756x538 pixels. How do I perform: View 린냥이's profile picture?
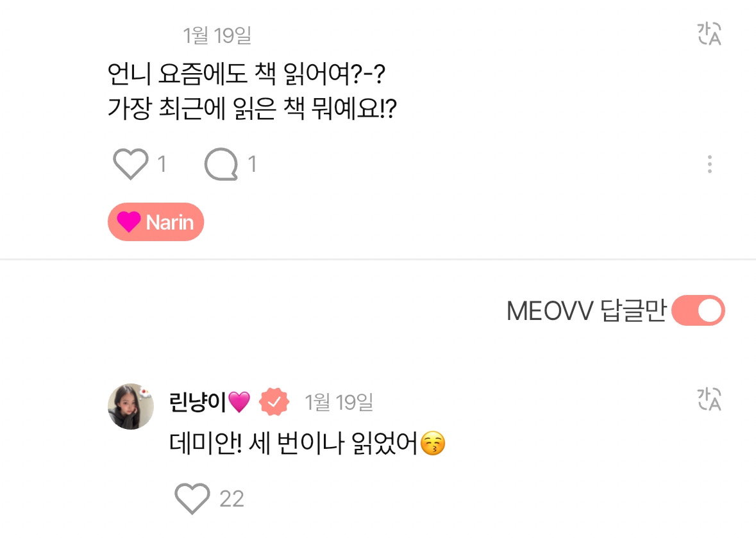click(x=130, y=407)
